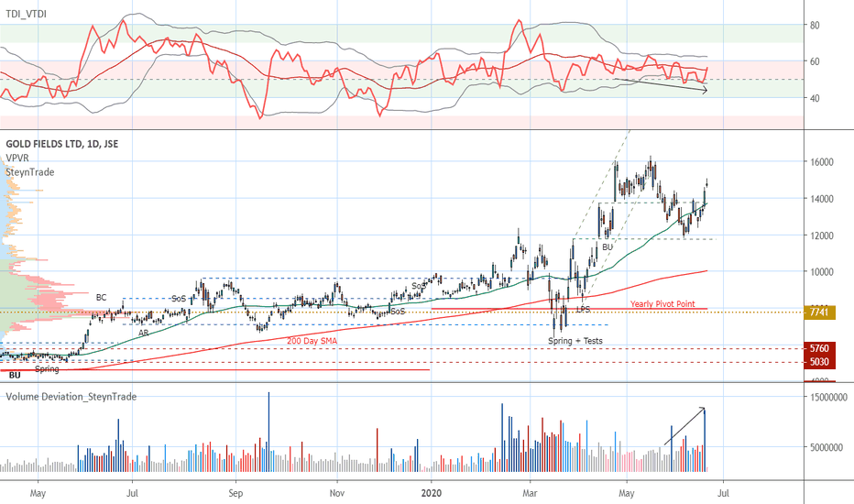854x504 pixels.
Task: Click the BU annotation near 12000 level
Action: [608, 247]
